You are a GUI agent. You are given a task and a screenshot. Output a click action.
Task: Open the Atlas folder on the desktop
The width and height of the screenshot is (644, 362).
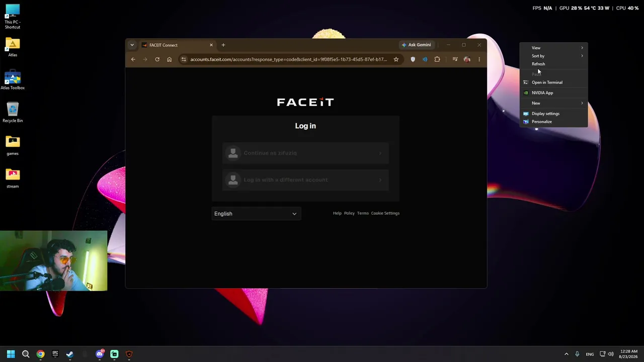(13, 47)
